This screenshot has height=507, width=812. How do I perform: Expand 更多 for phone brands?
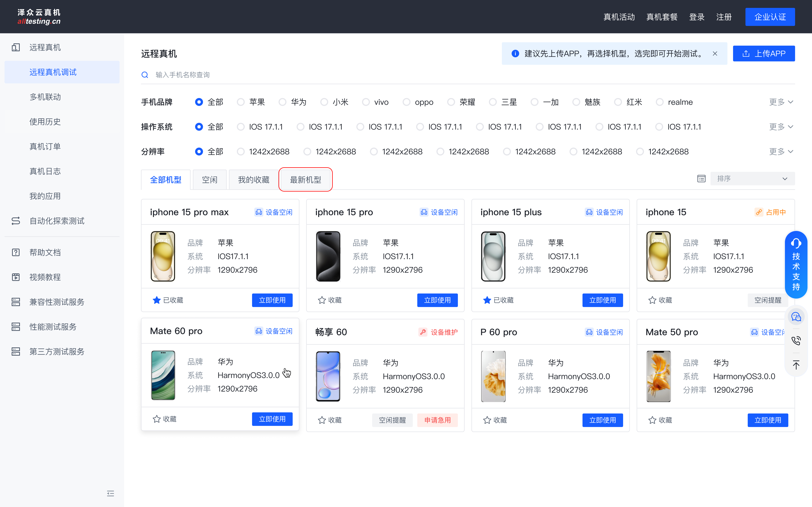(x=781, y=102)
